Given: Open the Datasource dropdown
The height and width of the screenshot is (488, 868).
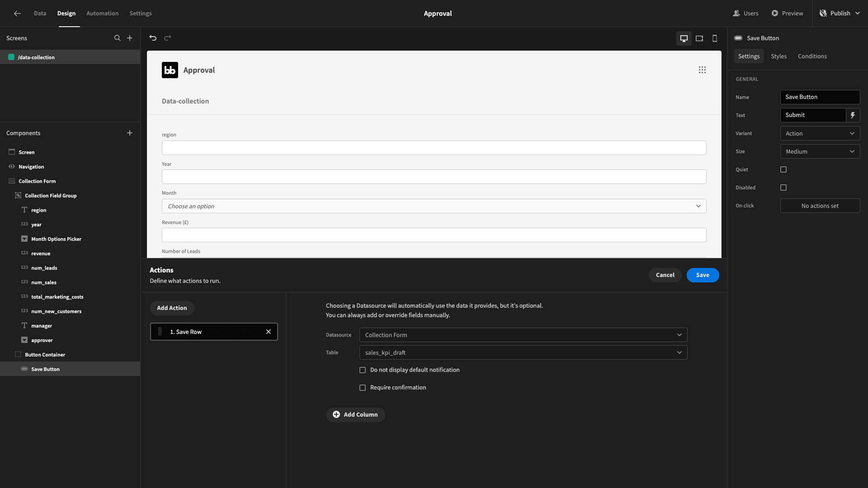Looking at the screenshot, I should coord(523,335).
